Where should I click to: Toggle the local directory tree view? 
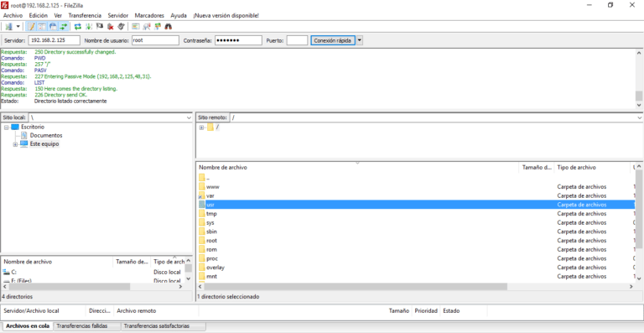(x=42, y=27)
